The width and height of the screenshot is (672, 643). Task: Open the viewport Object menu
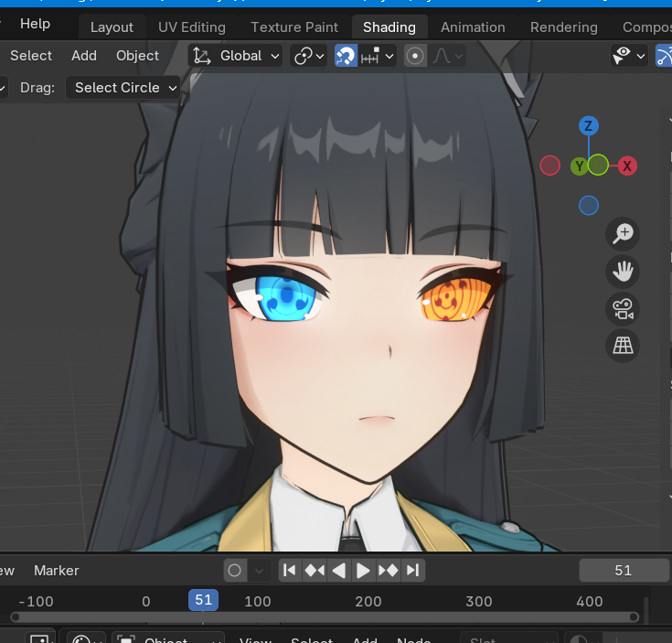click(137, 56)
